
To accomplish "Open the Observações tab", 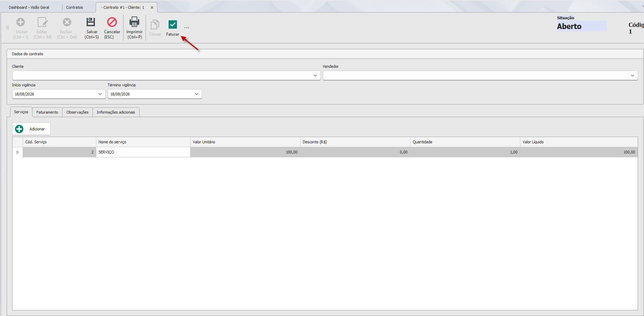I will point(77,112).
